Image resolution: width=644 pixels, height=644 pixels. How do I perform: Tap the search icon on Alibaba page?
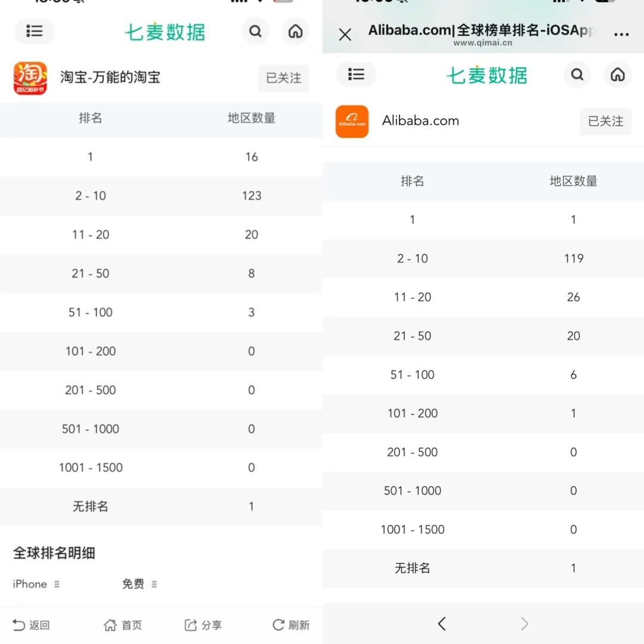(x=577, y=75)
